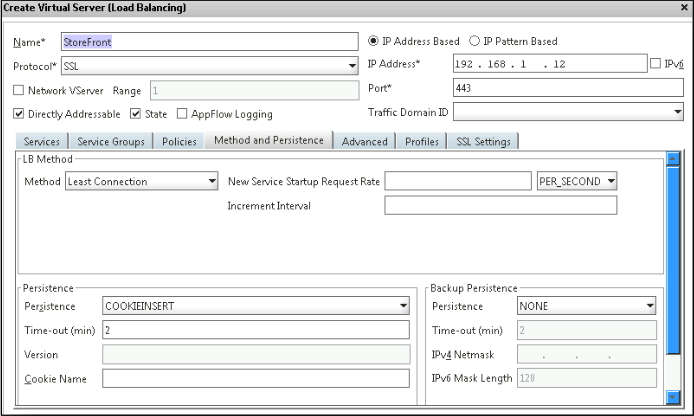The image size is (694, 416).
Task: Go to the SSL Settings tab
Action: click(x=483, y=142)
